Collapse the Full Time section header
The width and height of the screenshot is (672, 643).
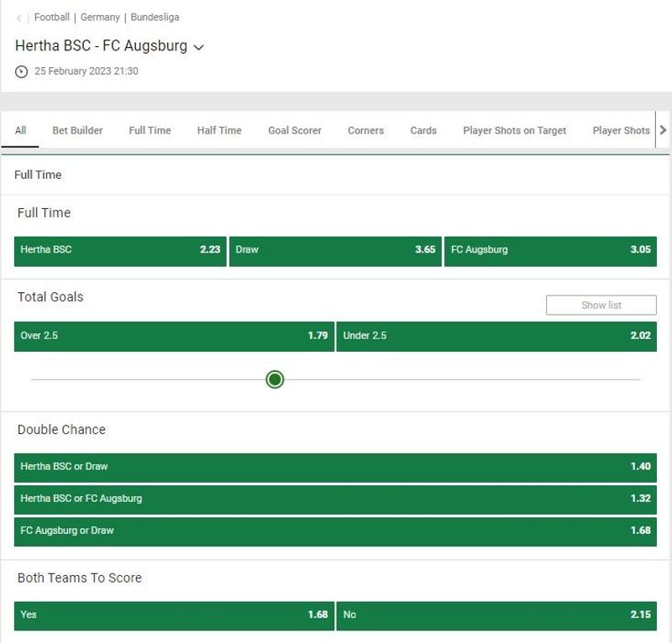tap(335, 175)
